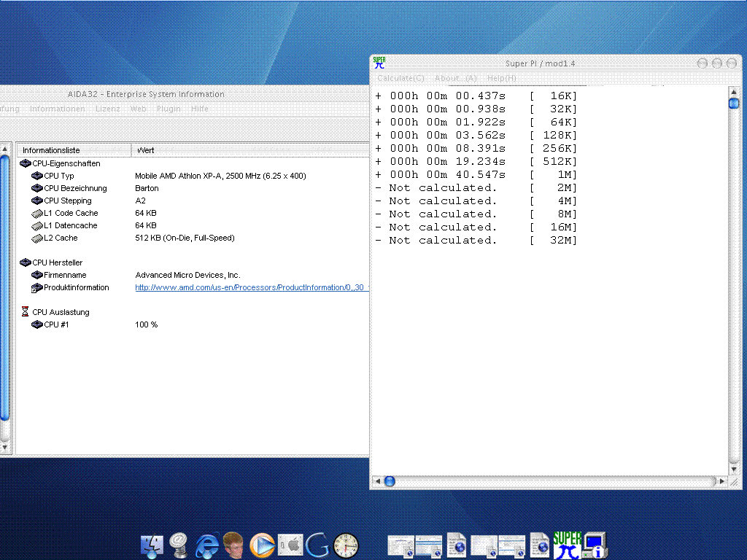Activate AIDA32 computer info icon in dock
This screenshot has height=560, width=747.
(x=595, y=545)
